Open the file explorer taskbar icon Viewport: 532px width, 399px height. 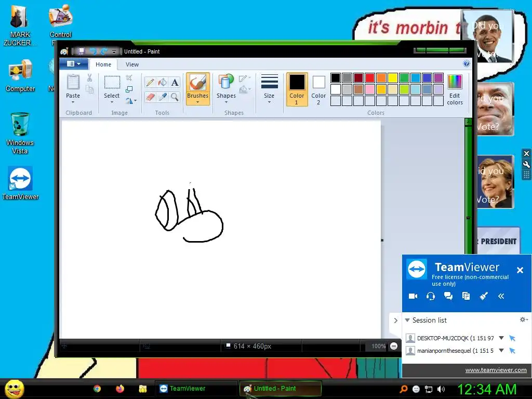[x=142, y=389]
